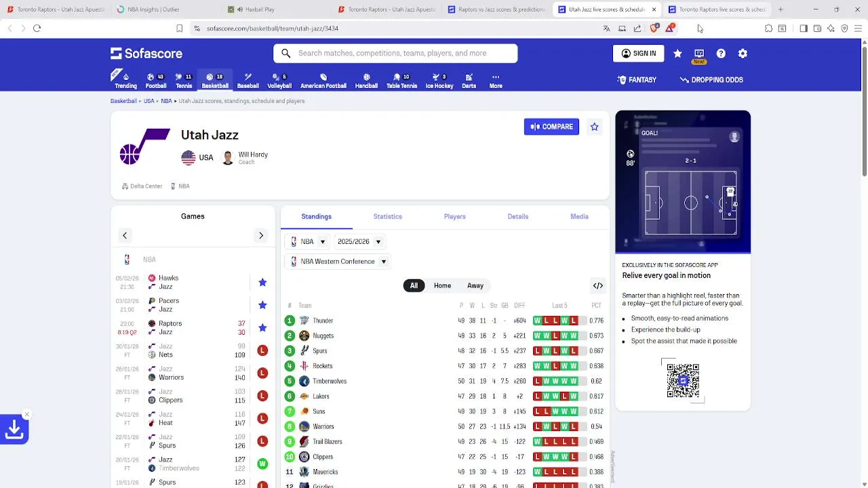
Task: Open Lakers team row in standings
Action: (445, 396)
